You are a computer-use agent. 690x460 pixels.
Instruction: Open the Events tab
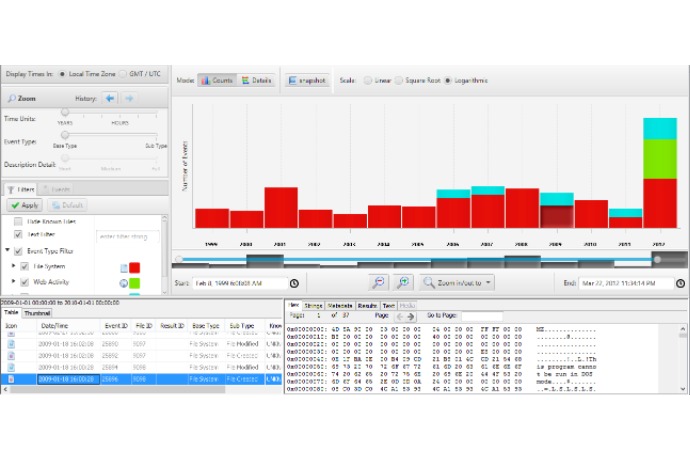[55, 189]
